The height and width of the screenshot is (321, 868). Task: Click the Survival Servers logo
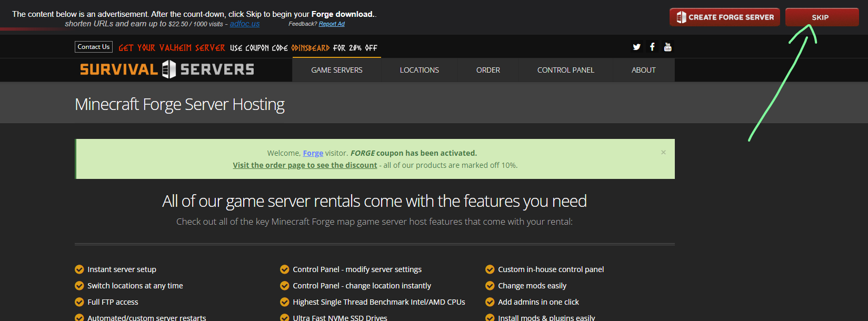point(167,69)
